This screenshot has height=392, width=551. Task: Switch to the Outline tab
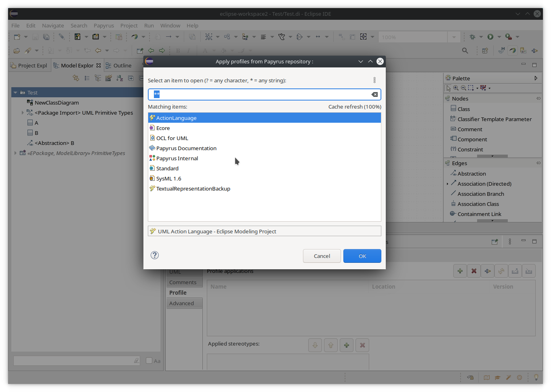119,65
